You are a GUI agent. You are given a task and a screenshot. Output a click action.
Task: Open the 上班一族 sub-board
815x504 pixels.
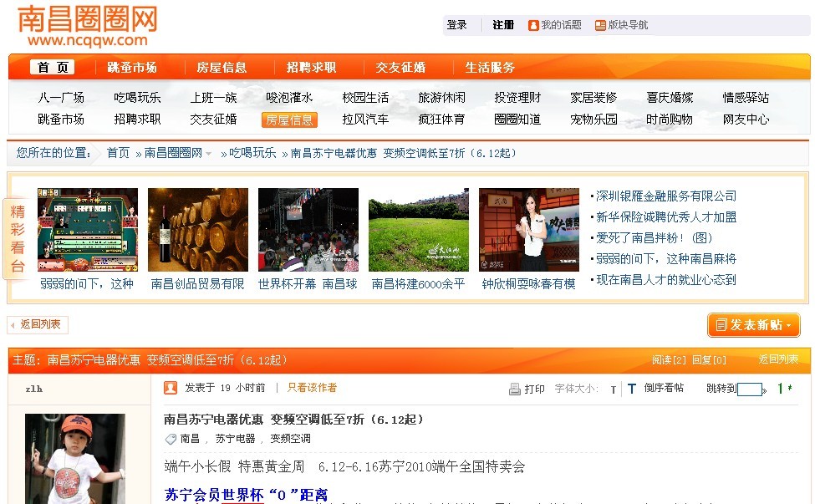click(213, 98)
